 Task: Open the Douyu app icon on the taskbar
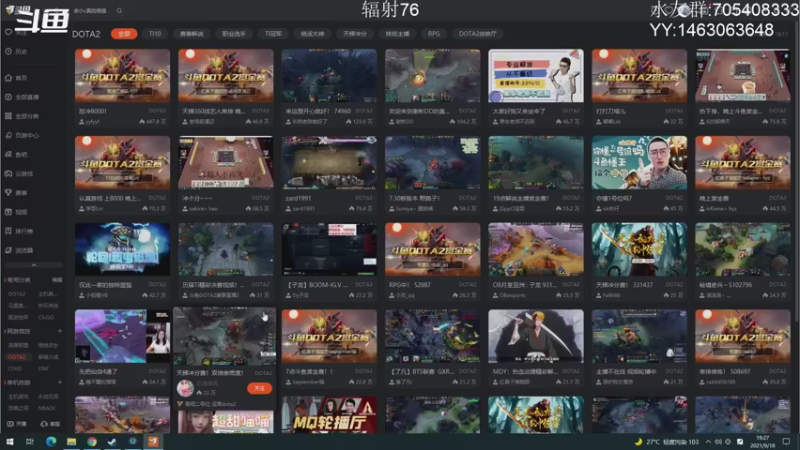[153, 441]
